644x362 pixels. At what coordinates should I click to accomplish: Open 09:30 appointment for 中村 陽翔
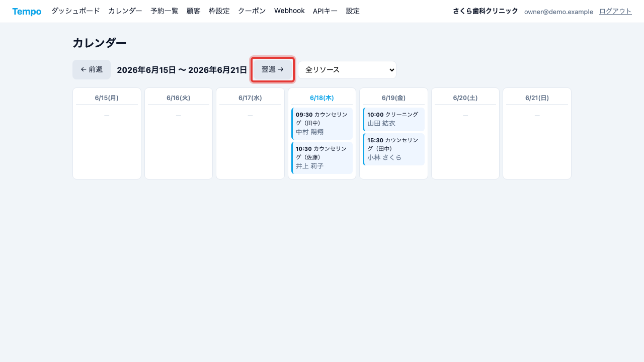click(322, 124)
